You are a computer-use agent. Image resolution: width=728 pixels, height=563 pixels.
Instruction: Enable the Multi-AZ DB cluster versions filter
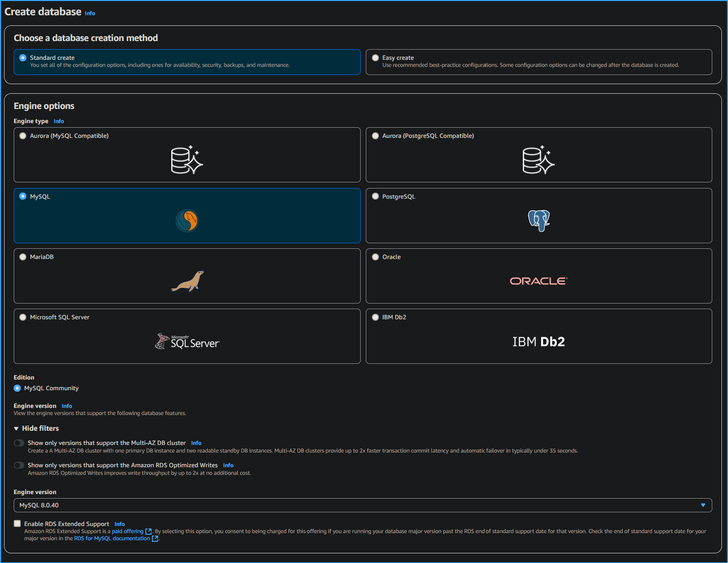coord(19,442)
